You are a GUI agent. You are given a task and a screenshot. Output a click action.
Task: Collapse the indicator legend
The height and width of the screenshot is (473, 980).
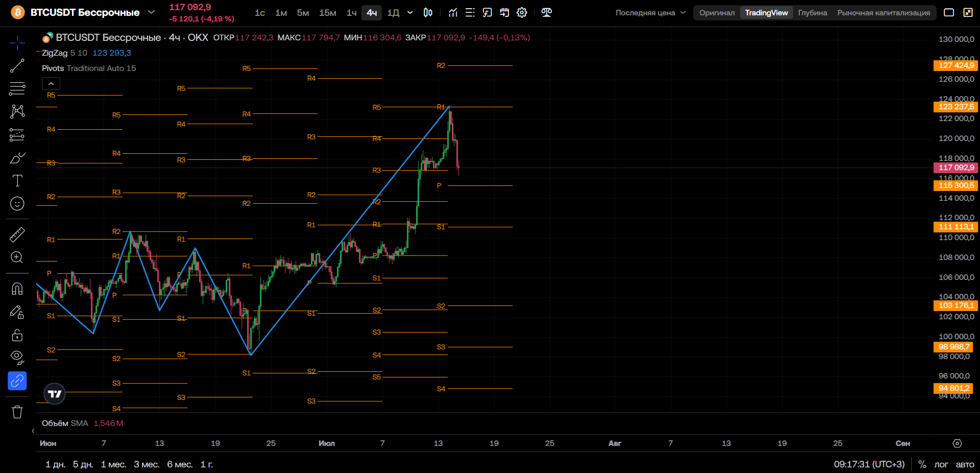coord(51,83)
